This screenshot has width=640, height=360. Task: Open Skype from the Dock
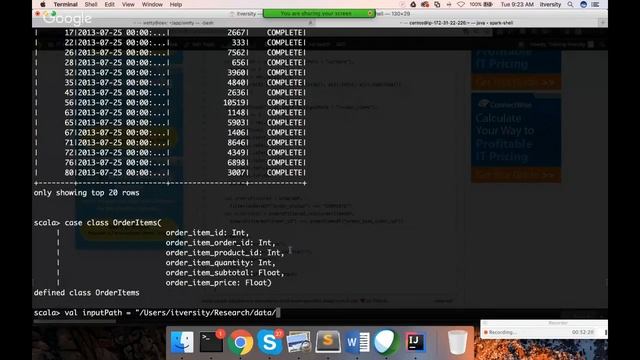click(x=270, y=342)
